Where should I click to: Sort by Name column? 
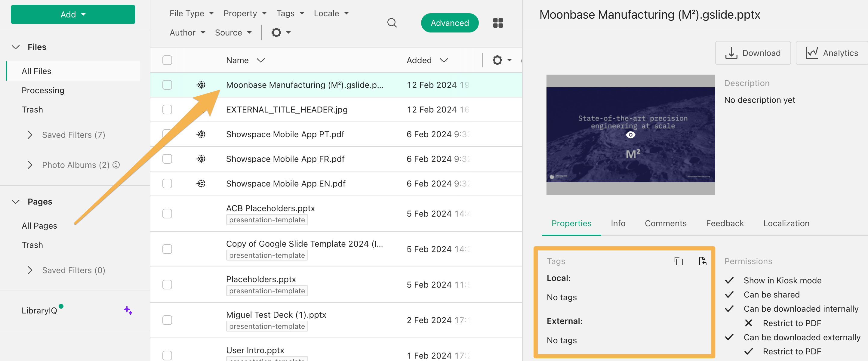pos(245,60)
